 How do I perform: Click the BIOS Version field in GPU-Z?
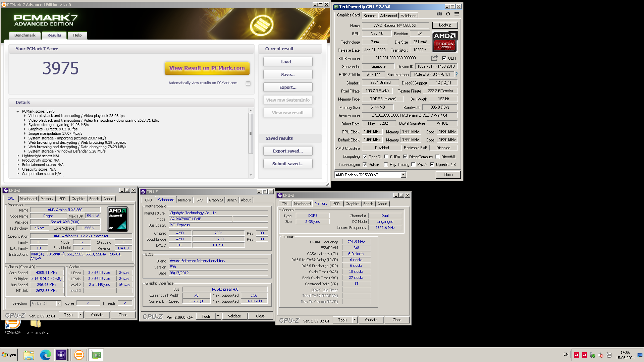[395, 58]
